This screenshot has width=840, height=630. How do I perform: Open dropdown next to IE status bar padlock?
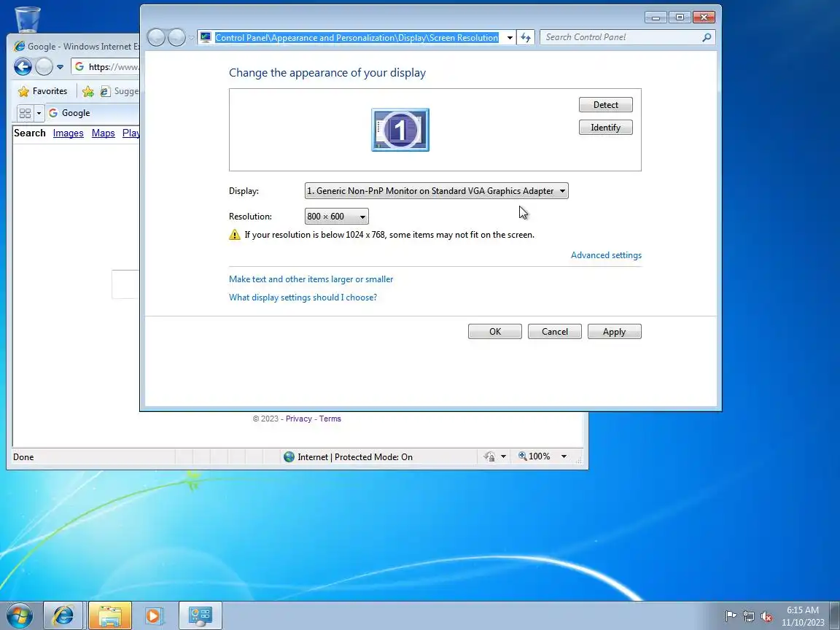(x=503, y=456)
